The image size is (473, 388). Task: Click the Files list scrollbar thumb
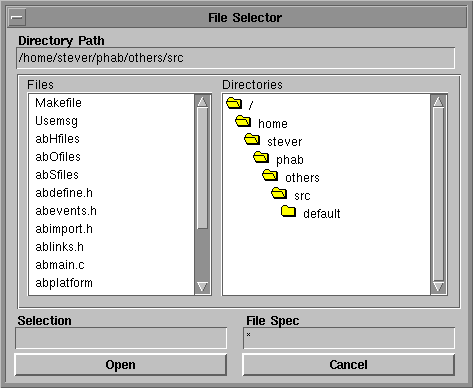click(202, 168)
